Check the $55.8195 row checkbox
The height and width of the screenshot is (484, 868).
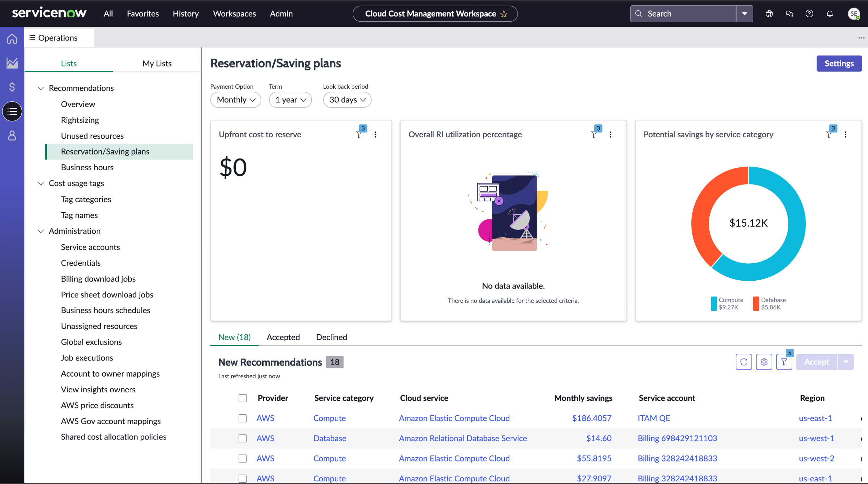[x=243, y=459]
